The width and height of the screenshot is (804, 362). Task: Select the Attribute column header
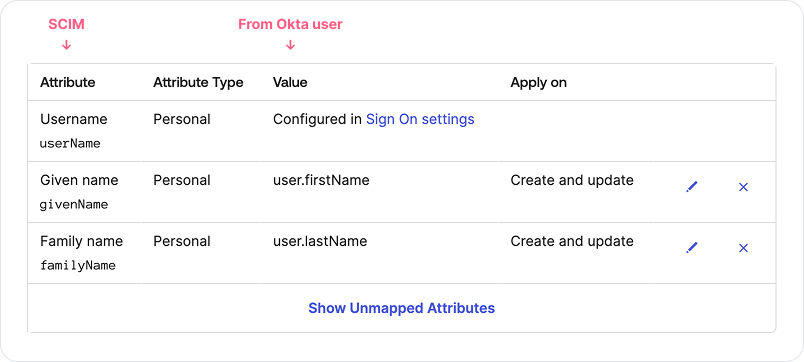pos(68,83)
